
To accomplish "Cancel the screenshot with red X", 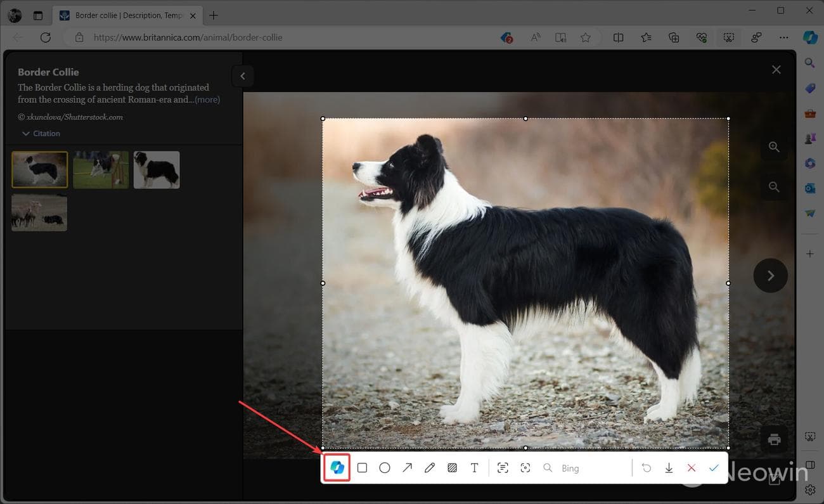I will pos(692,468).
